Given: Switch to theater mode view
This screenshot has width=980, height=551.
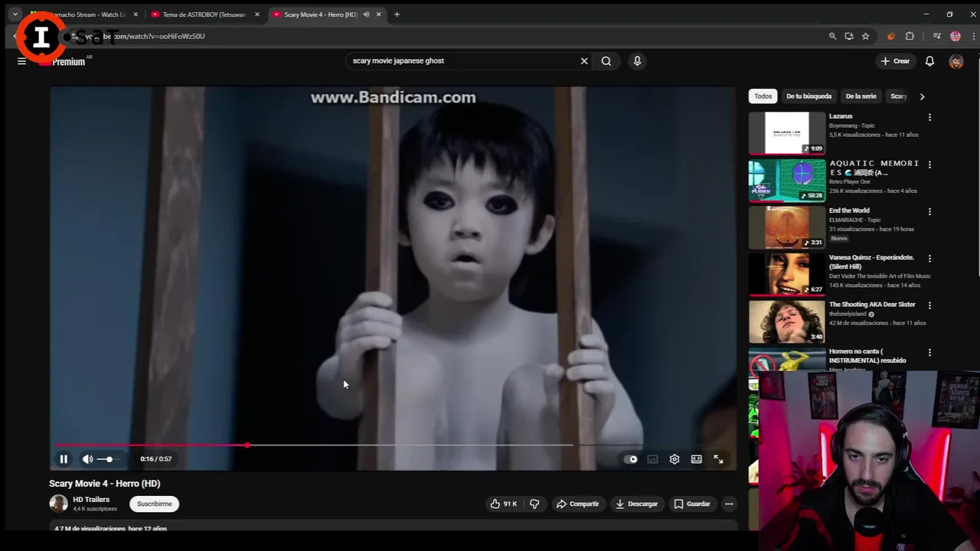Looking at the screenshot, I should click(x=697, y=459).
